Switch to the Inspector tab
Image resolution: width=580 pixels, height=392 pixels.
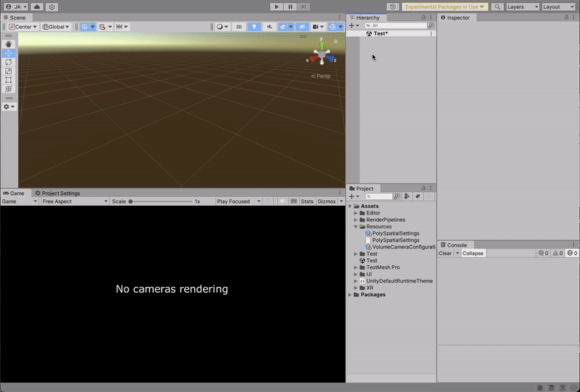[x=457, y=17]
